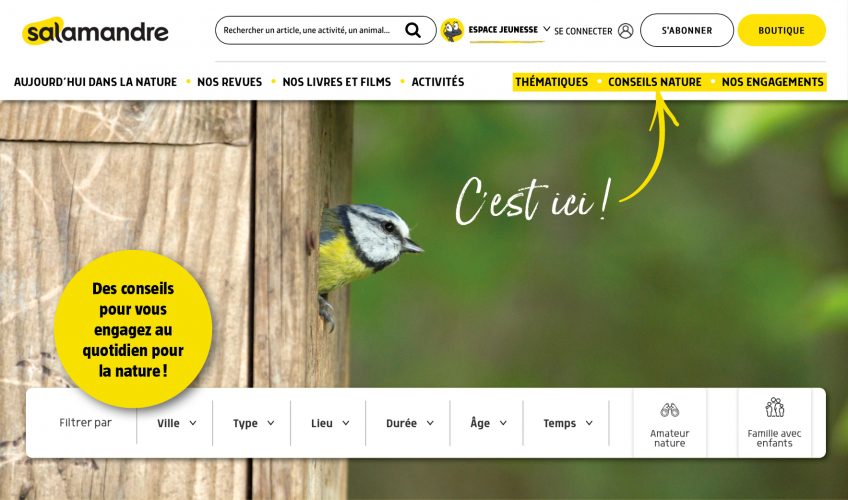Expand the Âge filter dropdown

(x=488, y=423)
